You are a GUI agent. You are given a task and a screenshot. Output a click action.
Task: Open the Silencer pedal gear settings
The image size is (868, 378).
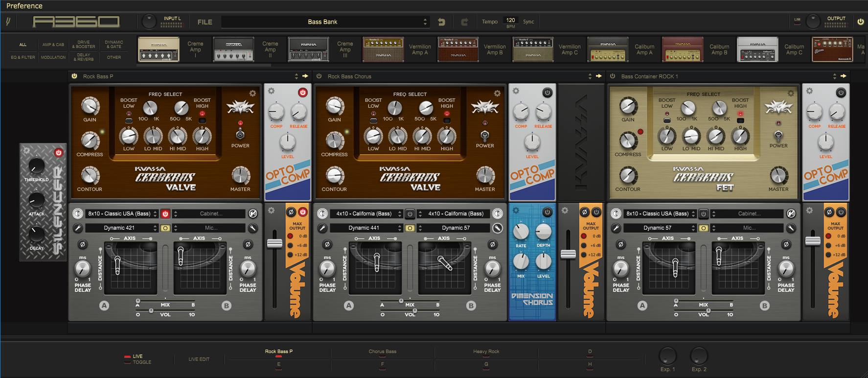[x=26, y=151]
